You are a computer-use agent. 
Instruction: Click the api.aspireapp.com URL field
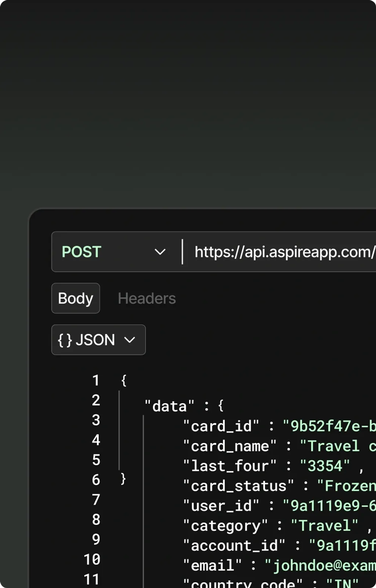click(x=285, y=252)
